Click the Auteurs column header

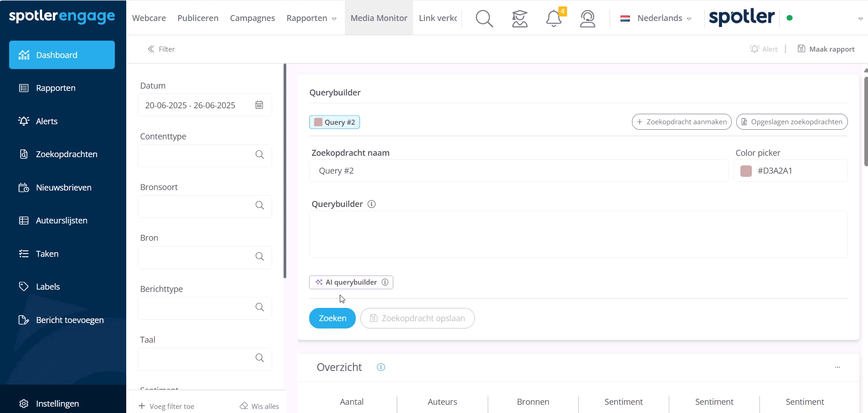pyautogui.click(x=442, y=402)
